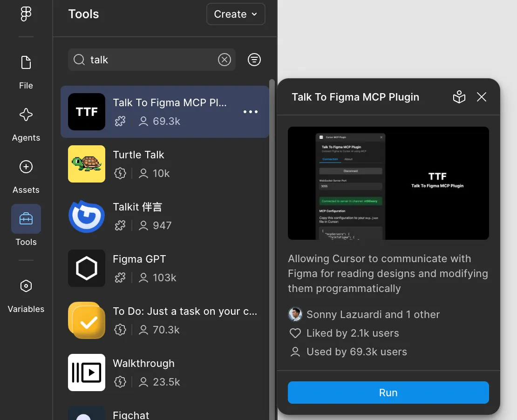Viewport: 517px width, 420px height.
Task: Click the user icon beside Used by
Action: [295, 352]
